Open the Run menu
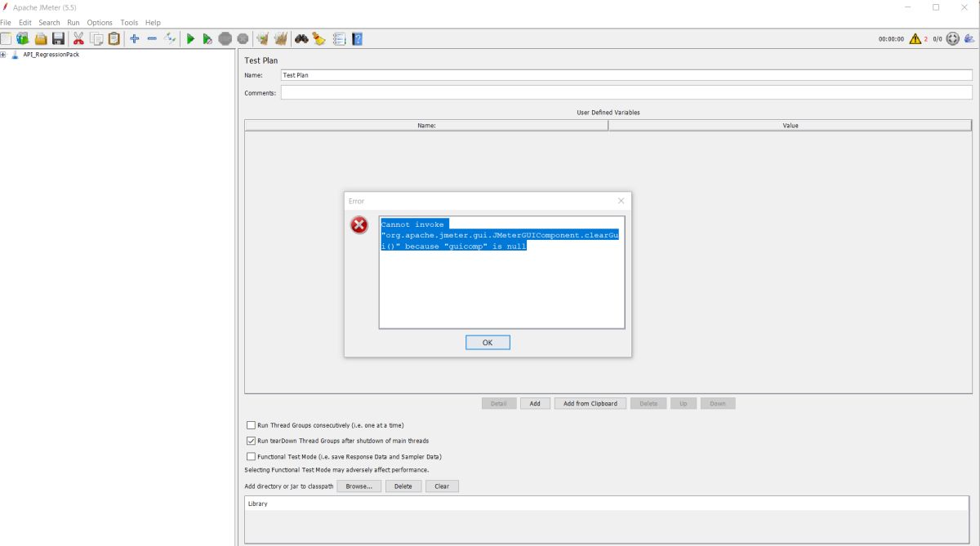 pyautogui.click(x=73, y=22)
